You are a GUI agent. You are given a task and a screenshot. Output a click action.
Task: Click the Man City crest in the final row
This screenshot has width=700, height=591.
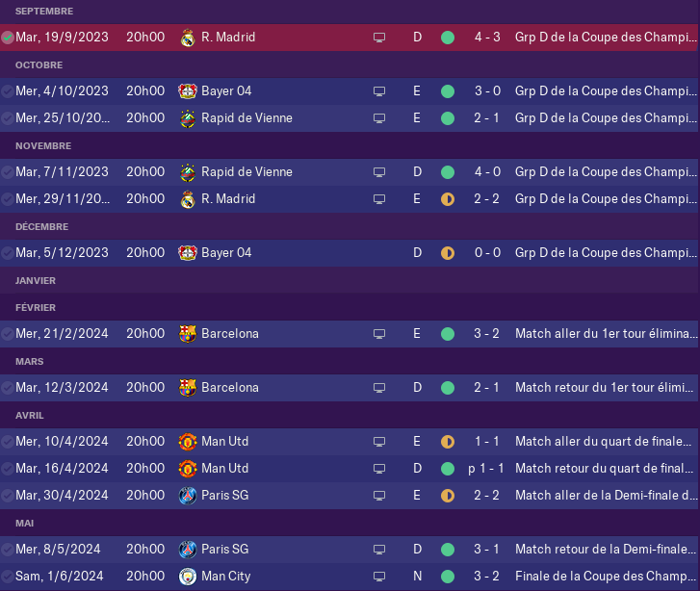coord(188,577)
